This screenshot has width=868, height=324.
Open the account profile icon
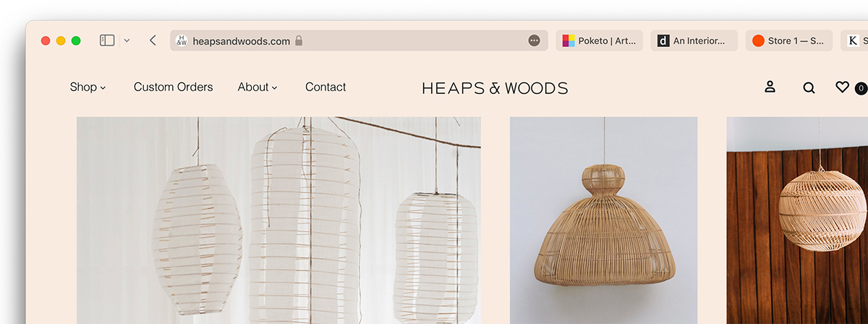pyautogui.click(x=770, y=88)
